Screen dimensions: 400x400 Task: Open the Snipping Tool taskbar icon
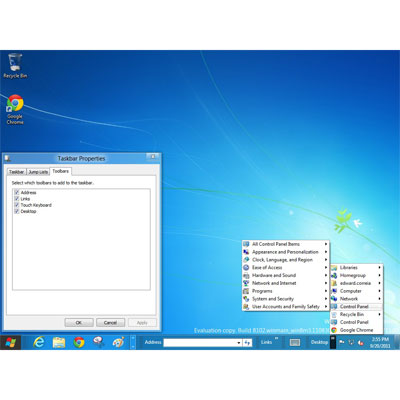(x=99, y=342)
